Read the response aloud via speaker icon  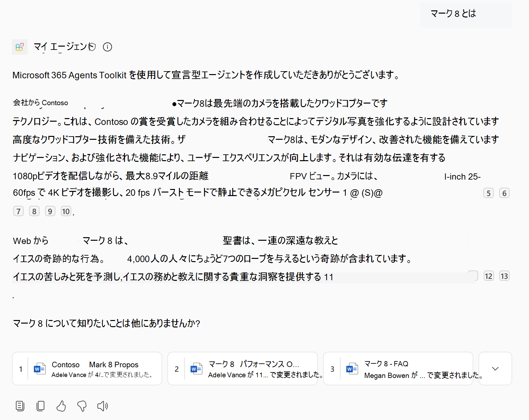click(102, 406)
